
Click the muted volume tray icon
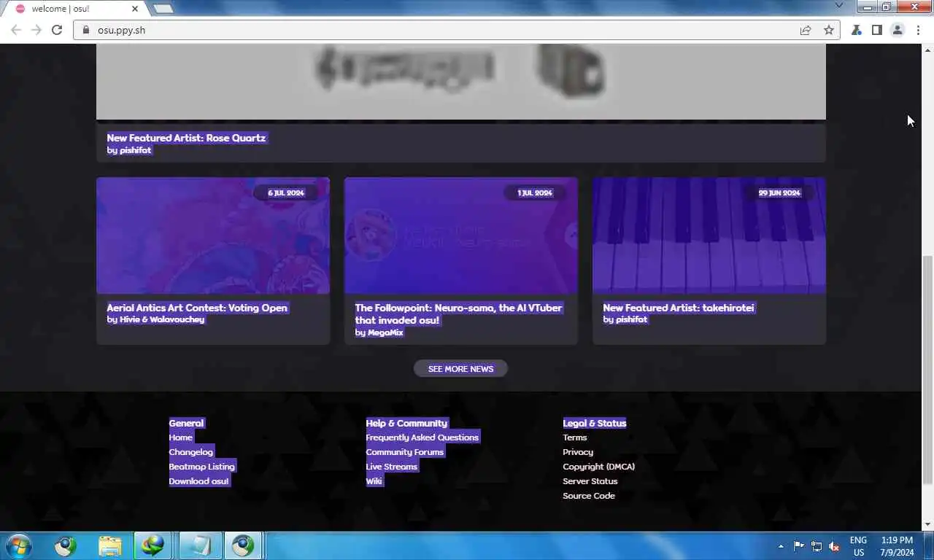click(834, 546)
